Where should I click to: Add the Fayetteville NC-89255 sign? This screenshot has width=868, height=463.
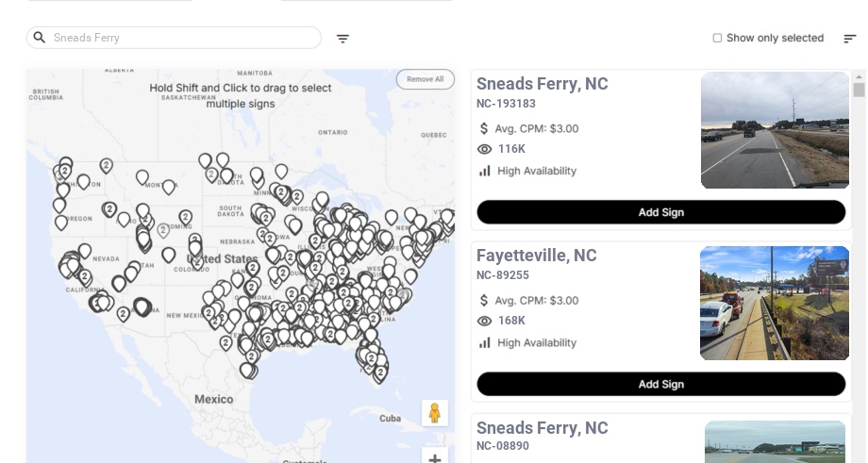tap(660, 384)
